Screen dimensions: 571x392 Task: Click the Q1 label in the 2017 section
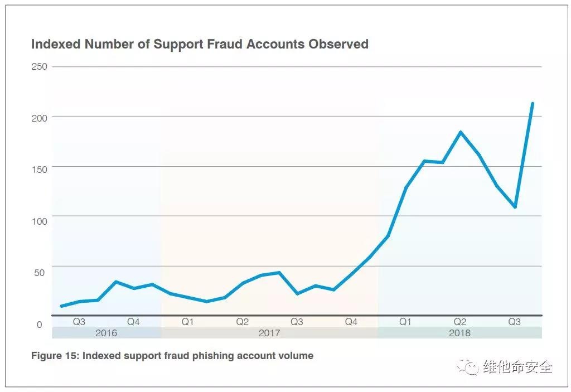[x=188, y=322]
